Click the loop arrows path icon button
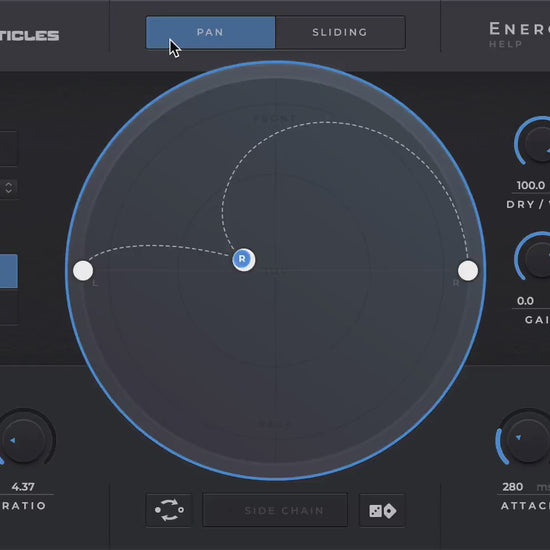 pyautogui.click(x=169, y=510)
